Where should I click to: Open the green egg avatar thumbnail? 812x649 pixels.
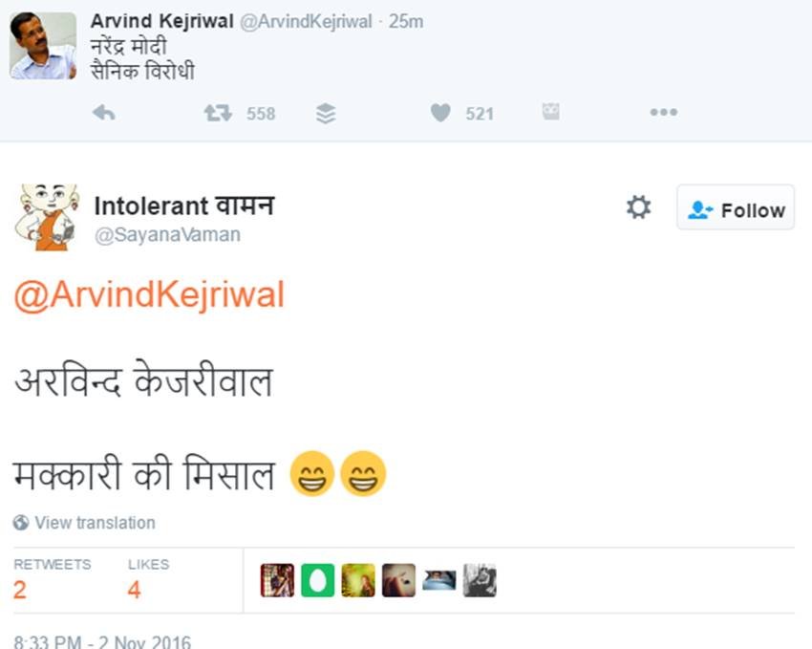coord(316,578)
